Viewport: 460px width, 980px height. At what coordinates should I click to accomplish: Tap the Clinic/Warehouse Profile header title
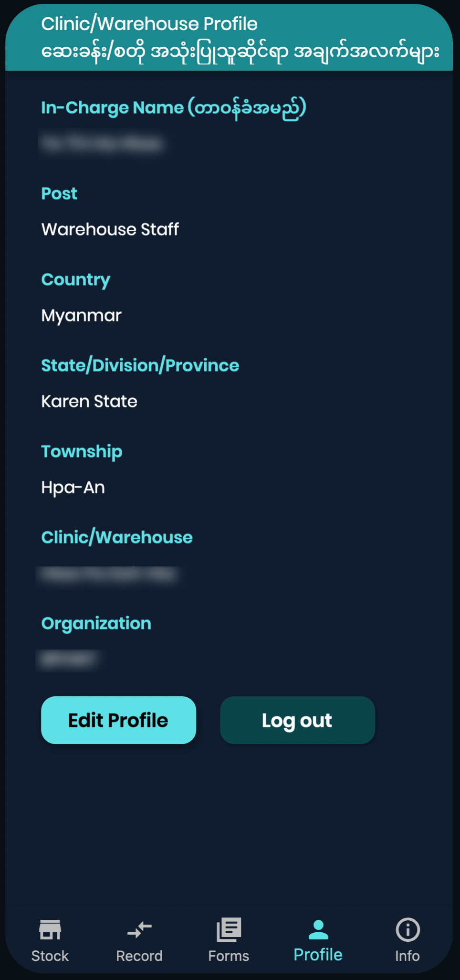pos(149,24)
